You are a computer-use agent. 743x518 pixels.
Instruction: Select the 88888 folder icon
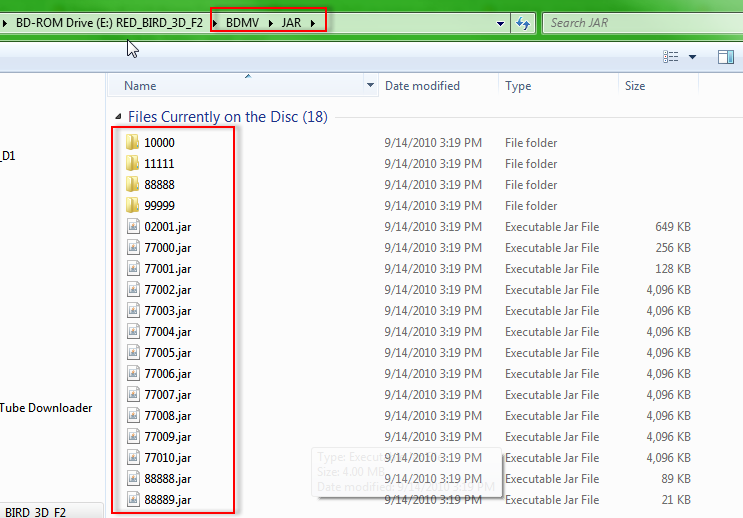[x=132, y=185]
